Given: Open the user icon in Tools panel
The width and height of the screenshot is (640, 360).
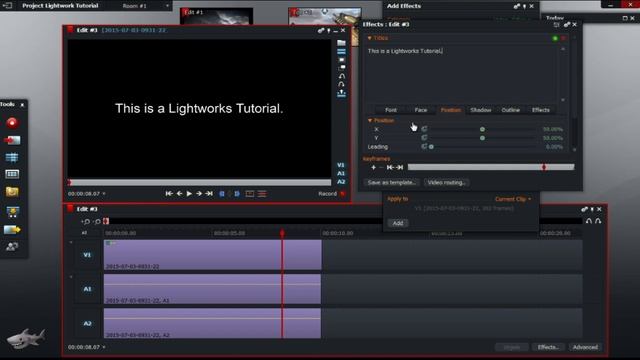Looking at the screenshot, I should (12, 247).
